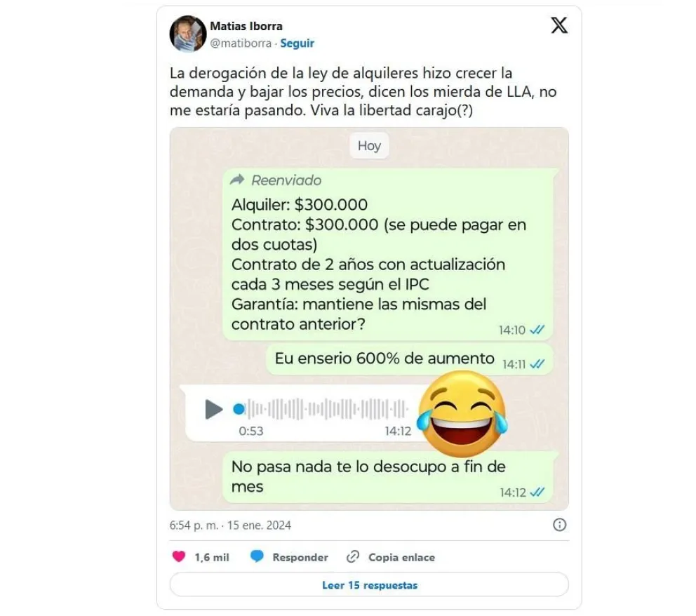Click the forwarded arrow icon next to Reenviado
The width and height of the screenshot is (696, 616).
click(237, 180)
